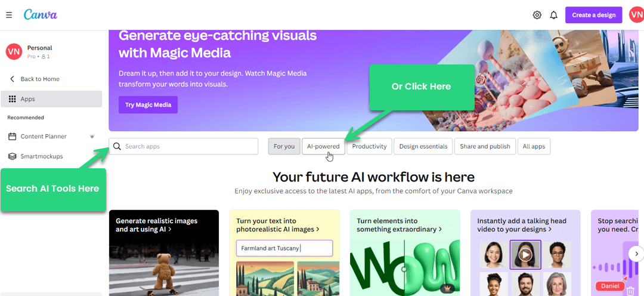Select Apps in the sidebar
Screen dimensions: 644x296
(x=51, y=99)
